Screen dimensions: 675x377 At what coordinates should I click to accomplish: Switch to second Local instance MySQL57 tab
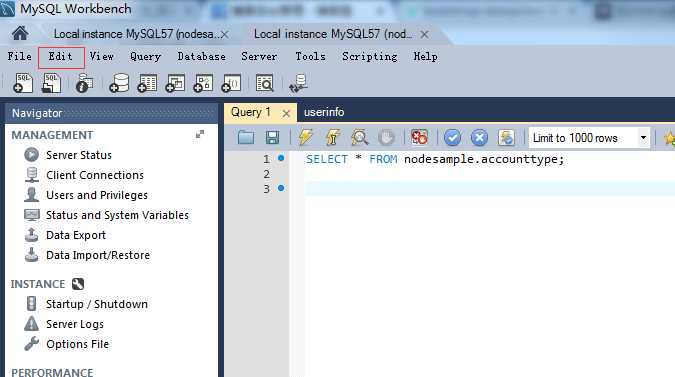click(x=332, y=34)
